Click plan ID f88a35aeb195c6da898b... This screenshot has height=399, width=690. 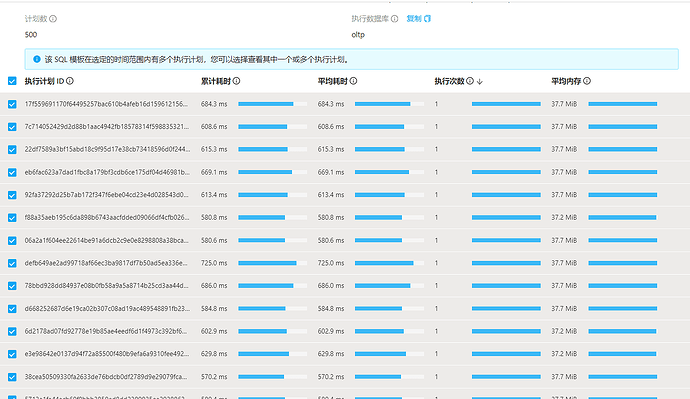pyautogui.click(x=107, y=218)
